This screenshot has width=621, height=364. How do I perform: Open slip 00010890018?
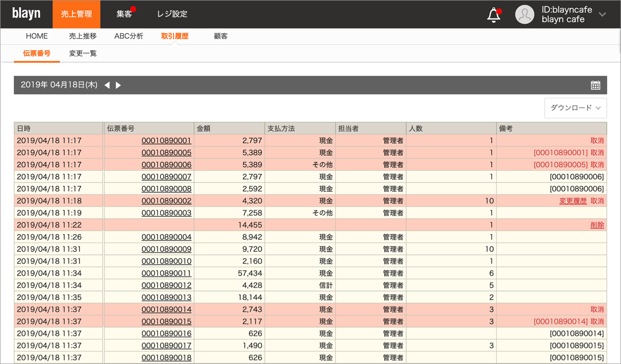166,358
